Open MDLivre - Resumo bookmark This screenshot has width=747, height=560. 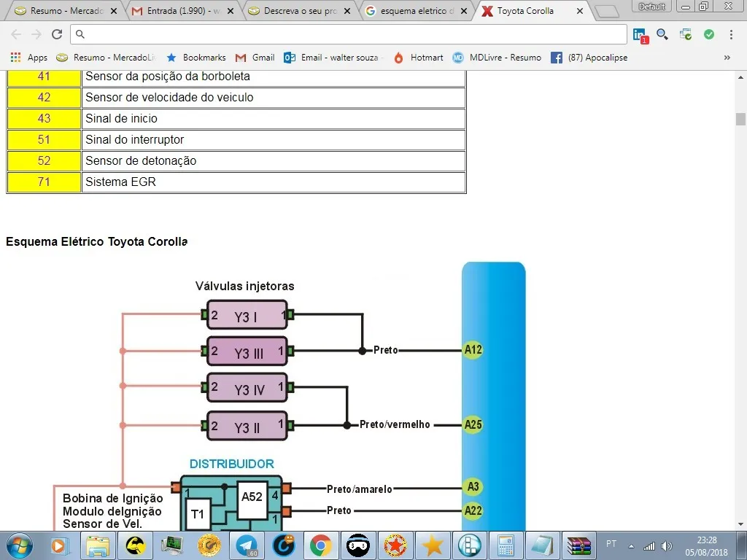[x=496, y=58]
